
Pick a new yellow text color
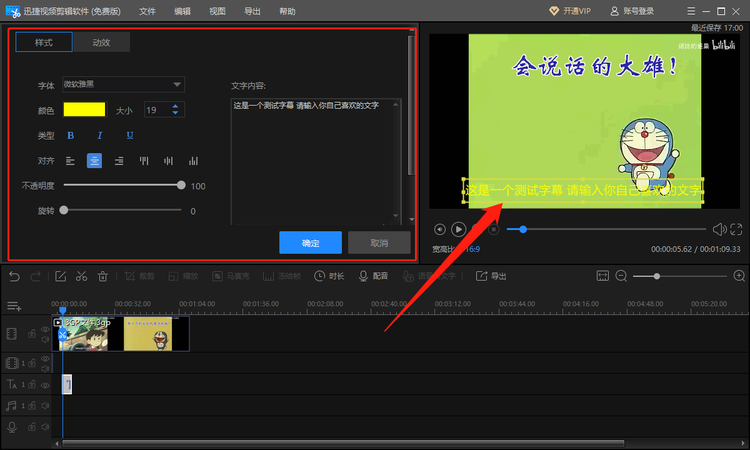pyautogui.click(x=84, y=110)
